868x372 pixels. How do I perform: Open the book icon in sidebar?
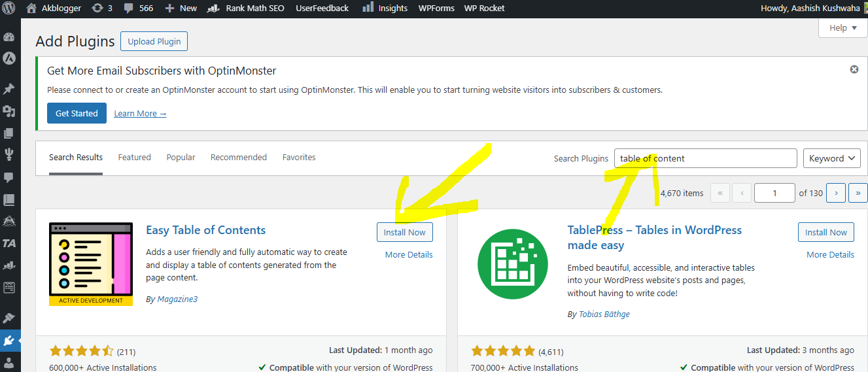(9, 199)
